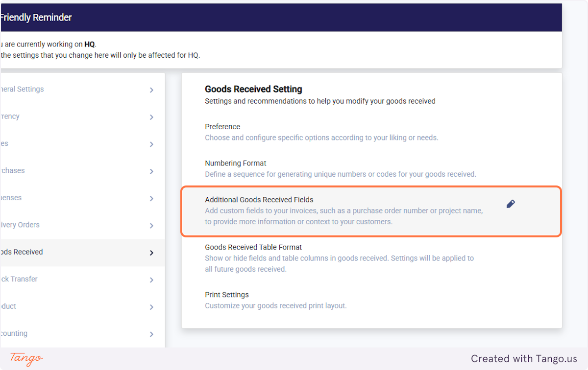Click the 'Show or hide fields and table columns' description
This screenshot has height=370, width=588.
(x=340, y=263)
